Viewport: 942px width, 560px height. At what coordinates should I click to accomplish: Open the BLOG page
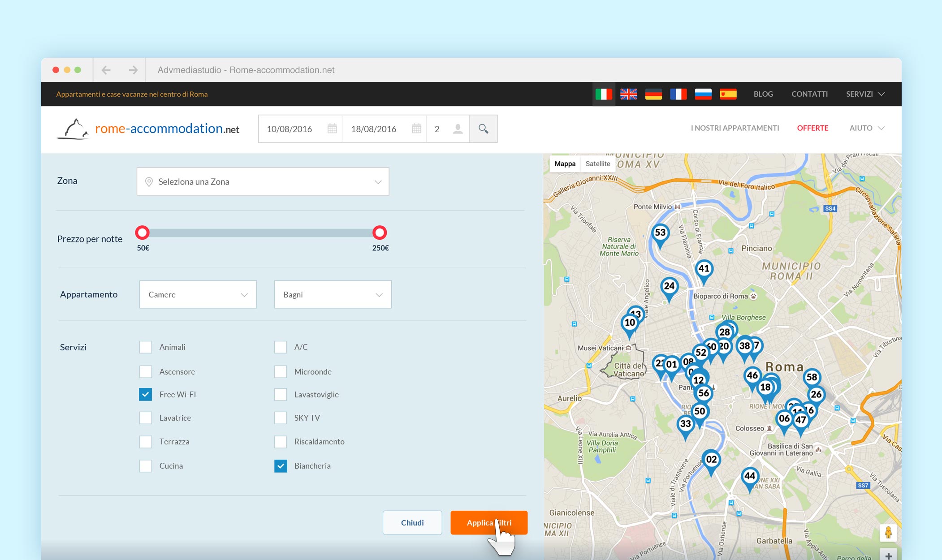coord(763,94)
